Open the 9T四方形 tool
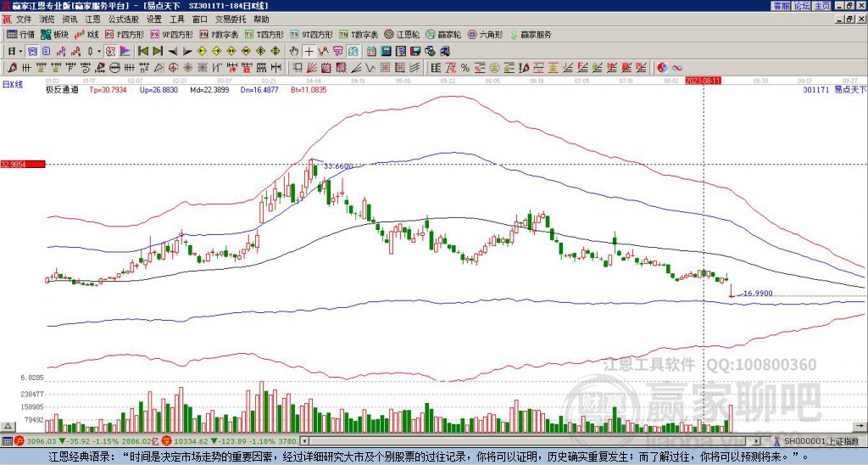This screenshot has width=868, height=465. [312, 34]
